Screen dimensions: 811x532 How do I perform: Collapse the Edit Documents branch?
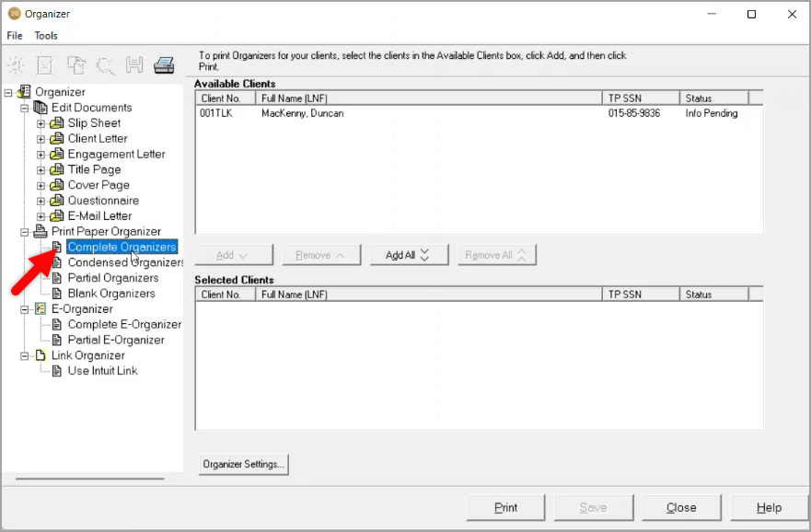[x=24, y=109]
